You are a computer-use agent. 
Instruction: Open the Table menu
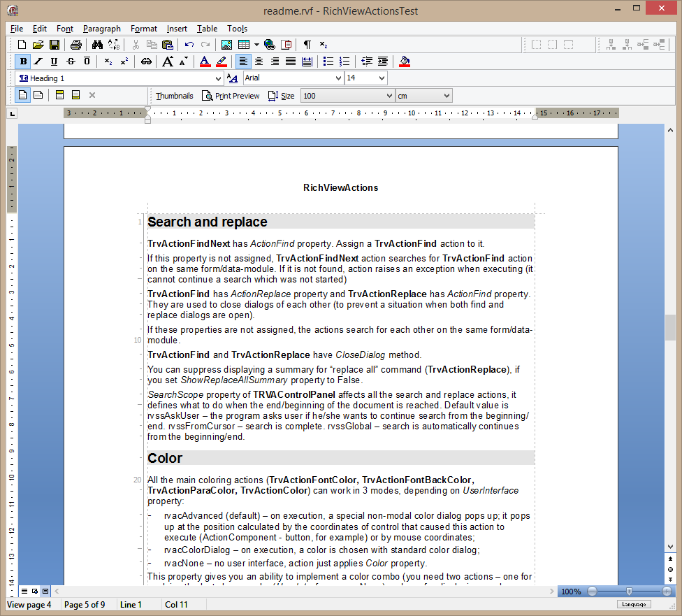click(x=207, y=29)
